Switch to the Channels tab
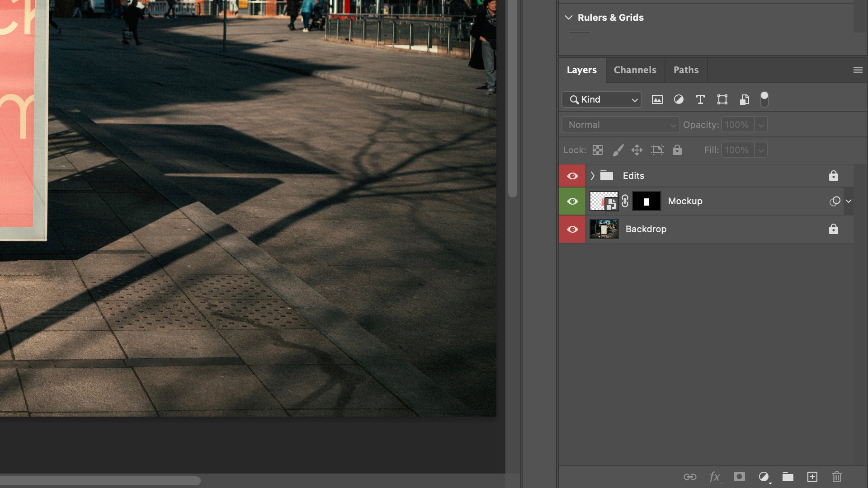 point(635,70)
